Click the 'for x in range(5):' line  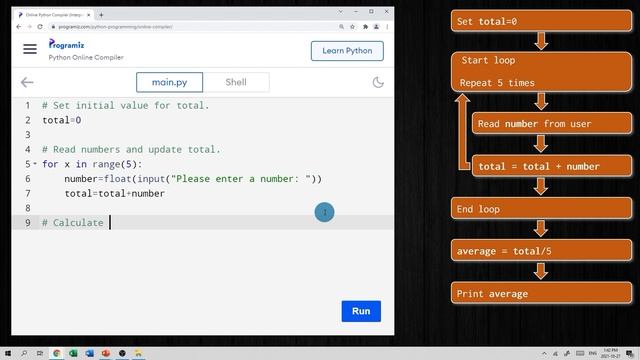tap(92, 164)
